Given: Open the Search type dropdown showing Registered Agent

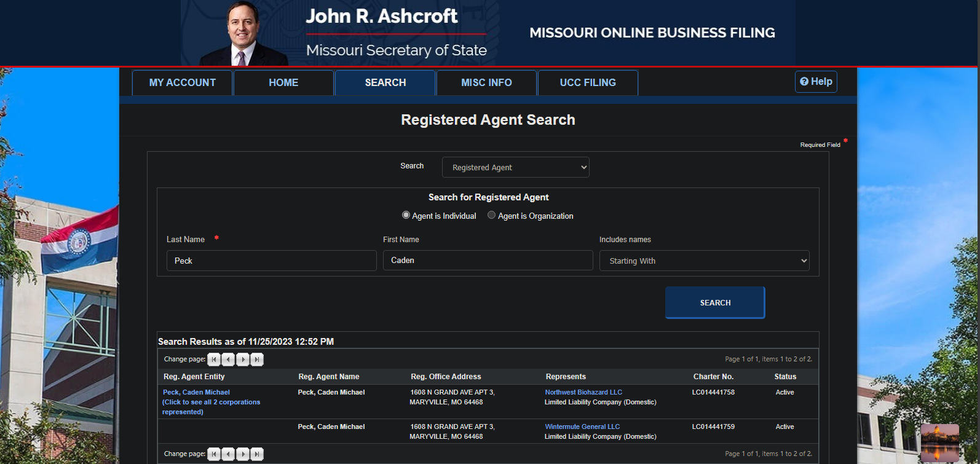Looking at the screenshot, I should coord(516,167).
